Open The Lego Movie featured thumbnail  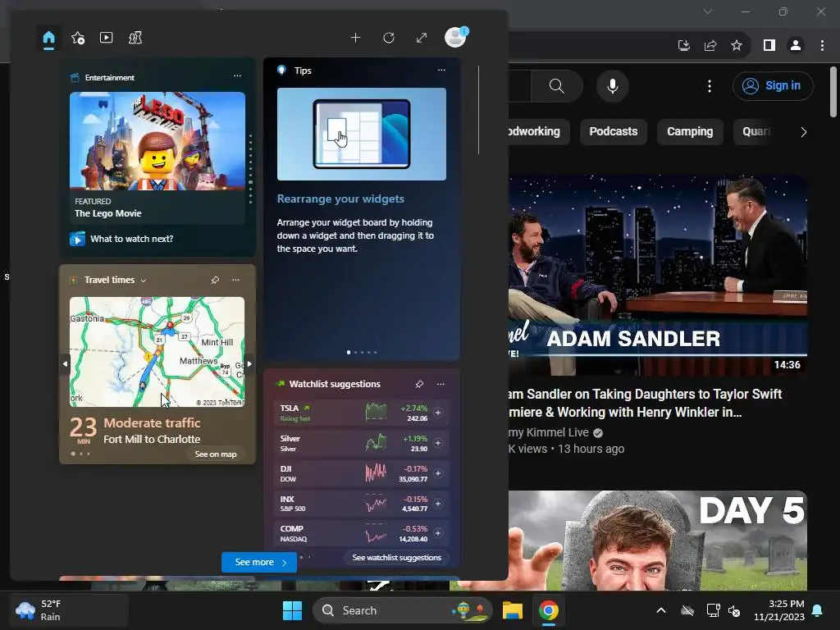click(157, 141)
